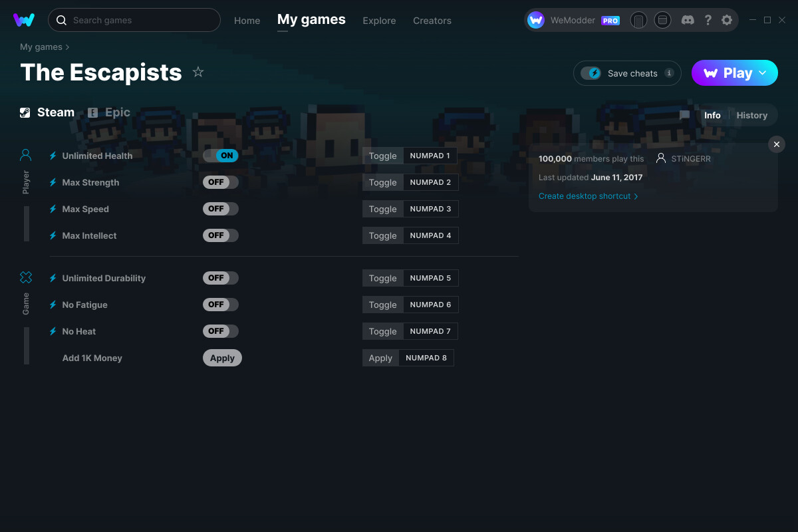The image size is (798, 532).
Task: Click the Save cheats info icon
Action: (669, 73)
